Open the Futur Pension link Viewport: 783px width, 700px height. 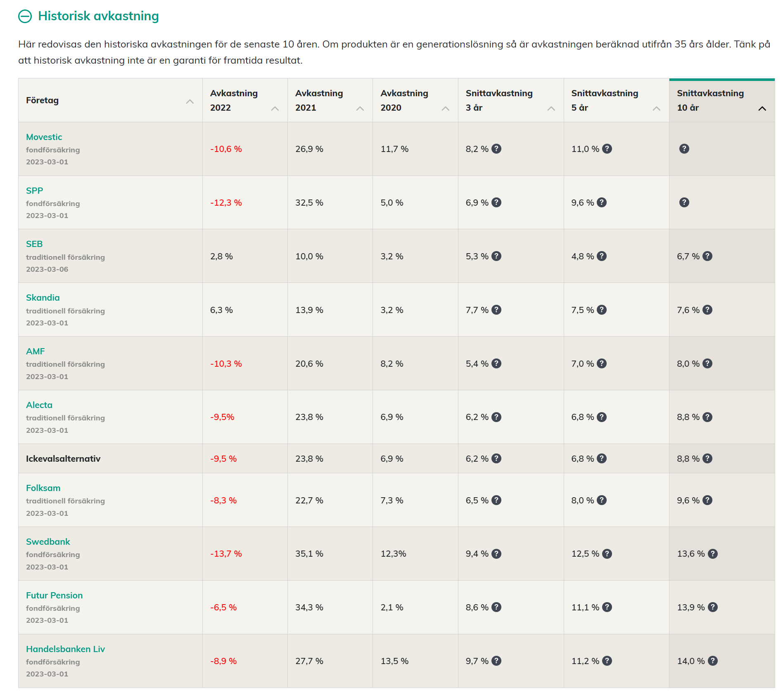coord(54,595)
